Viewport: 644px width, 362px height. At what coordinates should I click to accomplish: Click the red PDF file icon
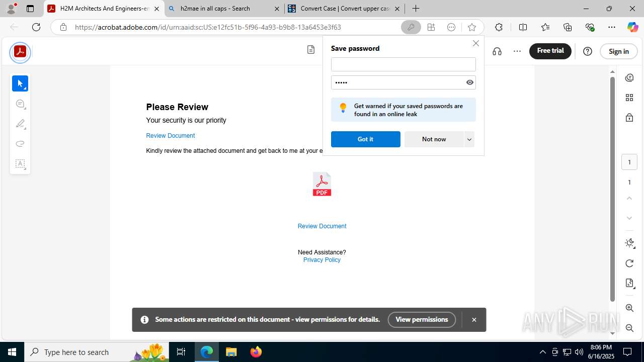click(x=322, y=184)
